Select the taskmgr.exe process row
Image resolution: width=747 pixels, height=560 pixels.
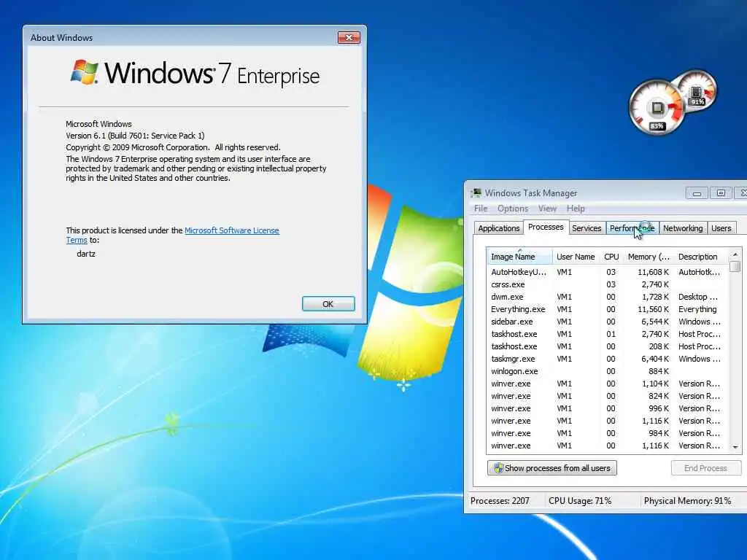608,359
